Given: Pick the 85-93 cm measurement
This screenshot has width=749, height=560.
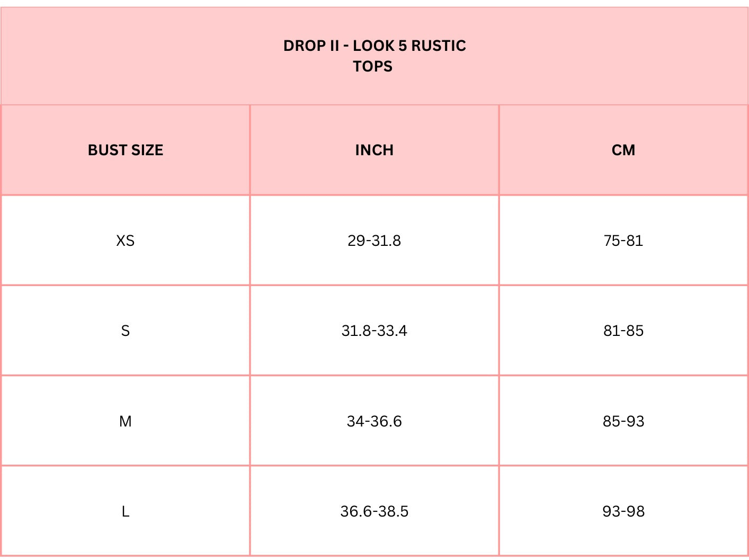Looking at the screenshot, I should point(623,422).
